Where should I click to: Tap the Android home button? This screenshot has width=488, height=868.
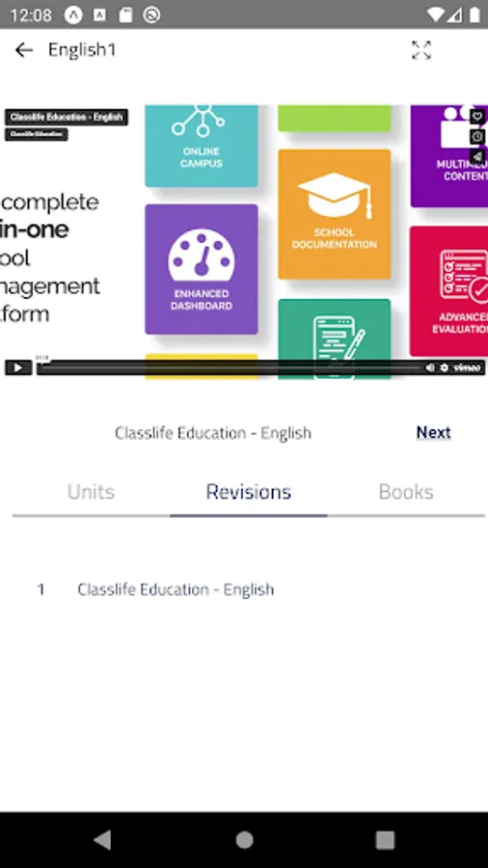[244, 840]
